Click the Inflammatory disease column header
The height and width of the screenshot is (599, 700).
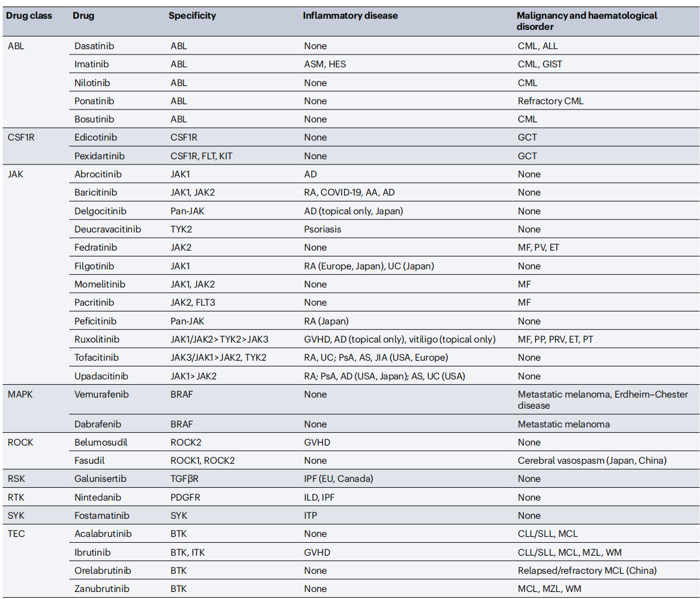[350, 16]
